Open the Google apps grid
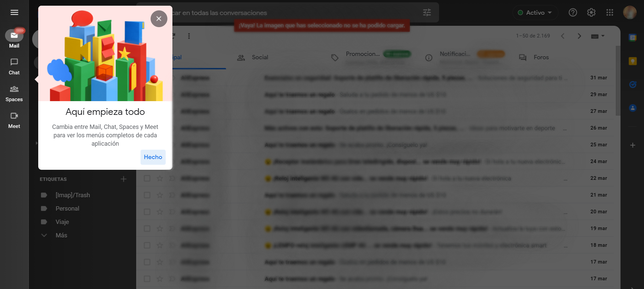The height and width of the screenshot is (289, 644). (x=609, y=12)
